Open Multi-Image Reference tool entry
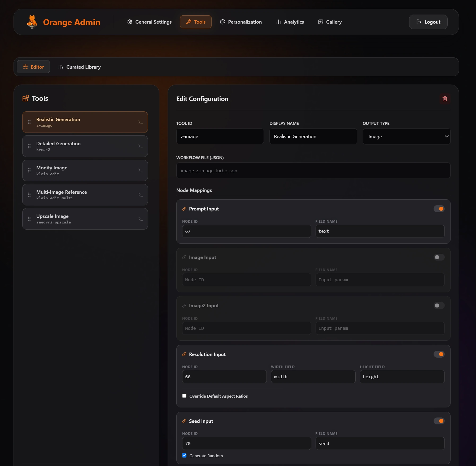Screen dimensions: 476x466 [x=85, y=195]
